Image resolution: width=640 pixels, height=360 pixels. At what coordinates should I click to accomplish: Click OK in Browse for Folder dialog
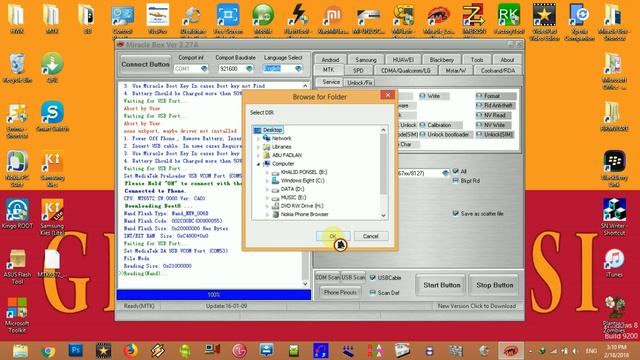(x=333, y=236)
